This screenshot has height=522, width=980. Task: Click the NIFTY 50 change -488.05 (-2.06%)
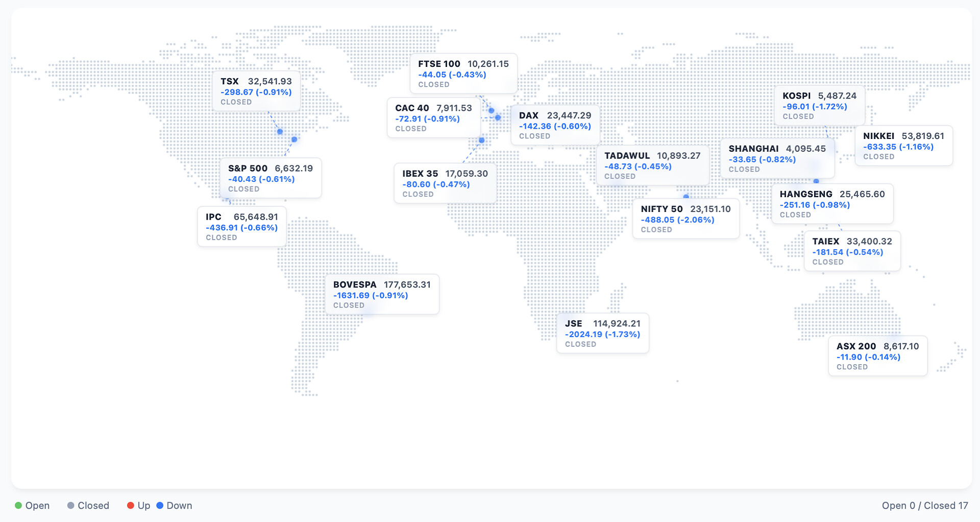click(677, 220)
